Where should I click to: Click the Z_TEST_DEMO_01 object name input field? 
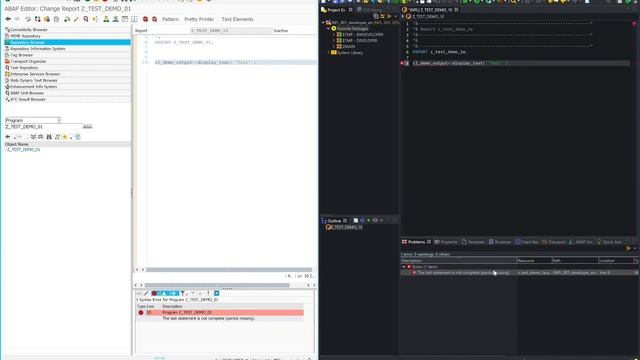point(43,127)
